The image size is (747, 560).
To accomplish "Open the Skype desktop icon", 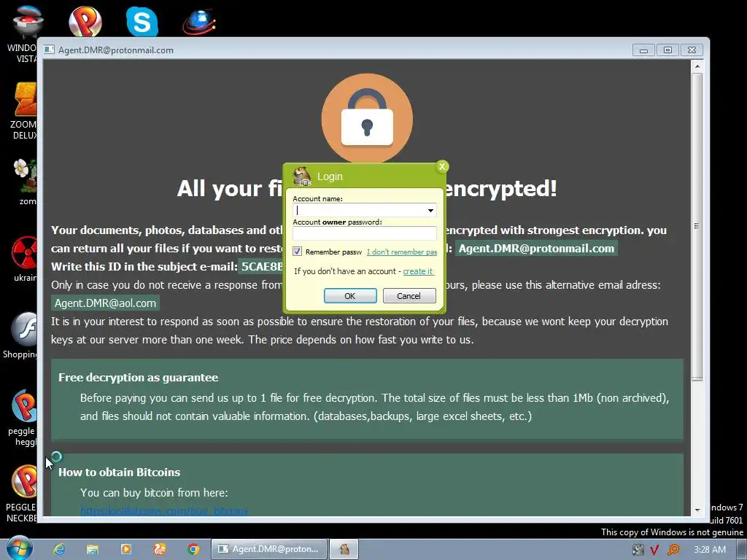I will 142,21.
